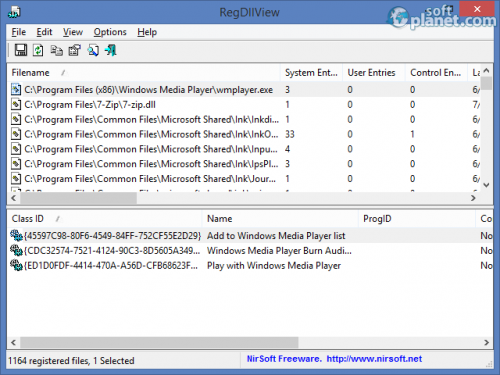Click upper pane horizontal scroll right arrow

pyautogui.click(x=473, y=198)
